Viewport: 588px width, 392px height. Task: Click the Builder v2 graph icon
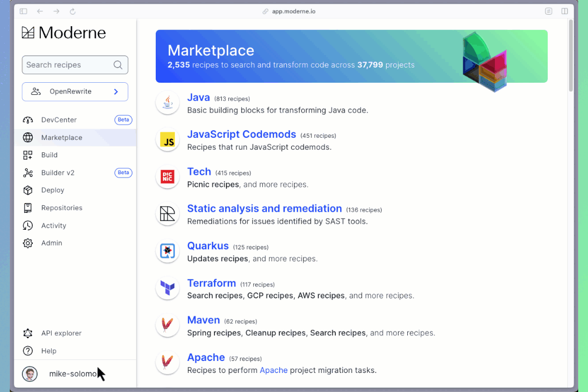(28, 173)
